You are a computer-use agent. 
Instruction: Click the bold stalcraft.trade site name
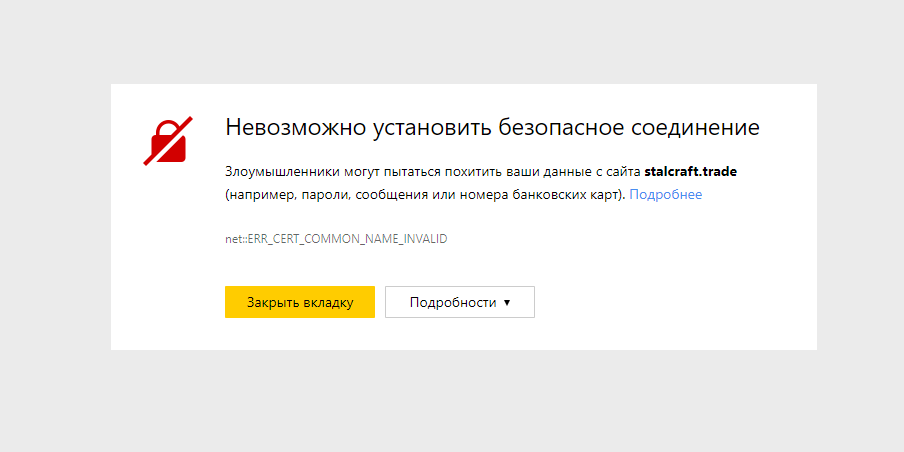pyautogui.click(x=691, y=172)
